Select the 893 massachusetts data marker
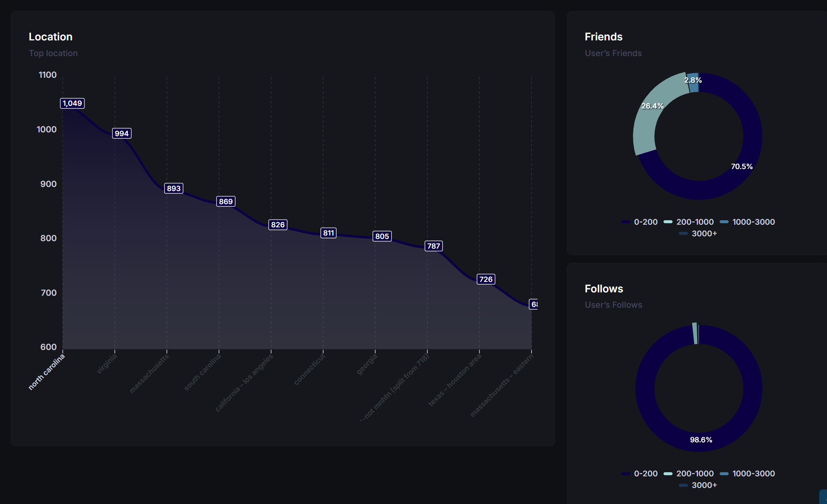 174,188
